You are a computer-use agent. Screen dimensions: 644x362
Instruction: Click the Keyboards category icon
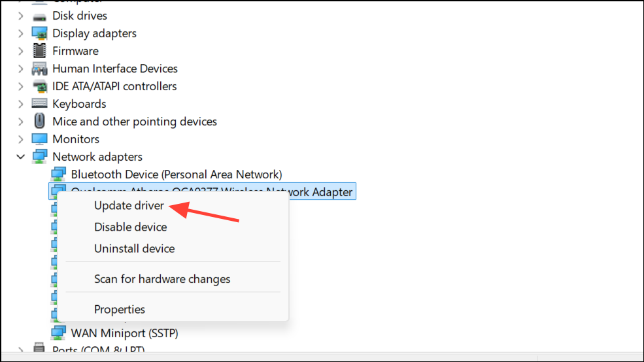40,104
